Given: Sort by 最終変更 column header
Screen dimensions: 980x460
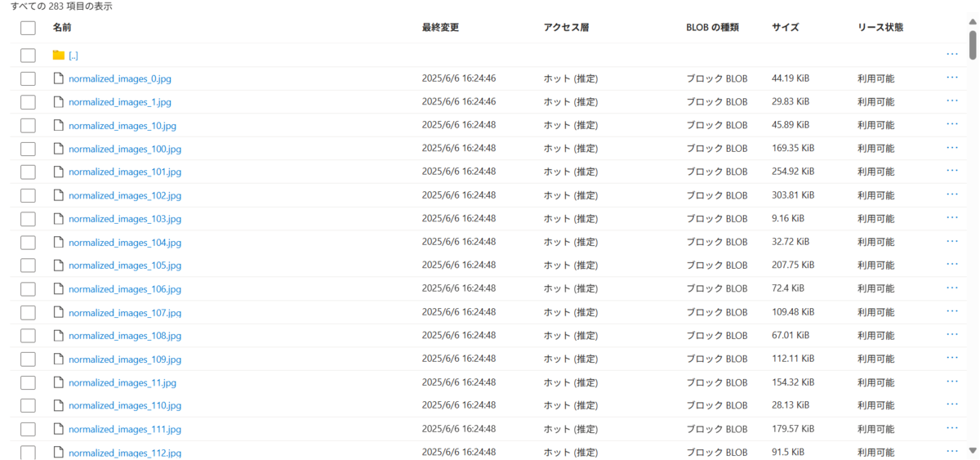Looking at the screenshot, I should (x=440, y=28).
